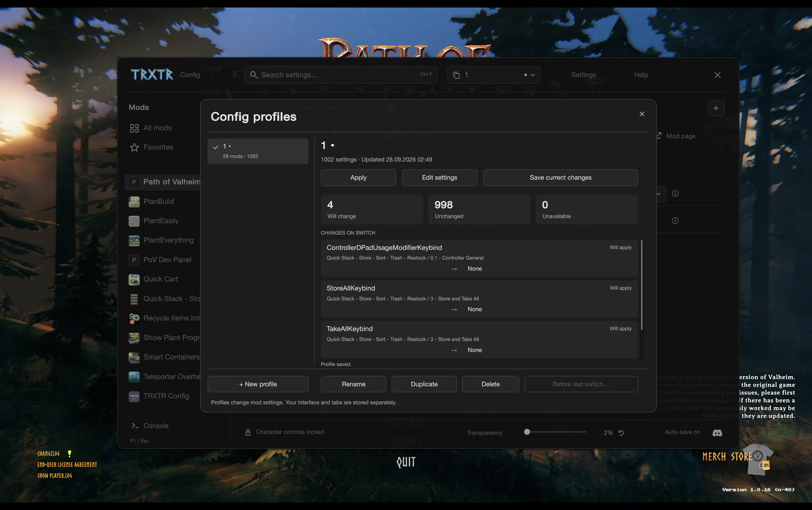812x510 pixels.
Task: Select the All mods item
Action: (157, 128)
